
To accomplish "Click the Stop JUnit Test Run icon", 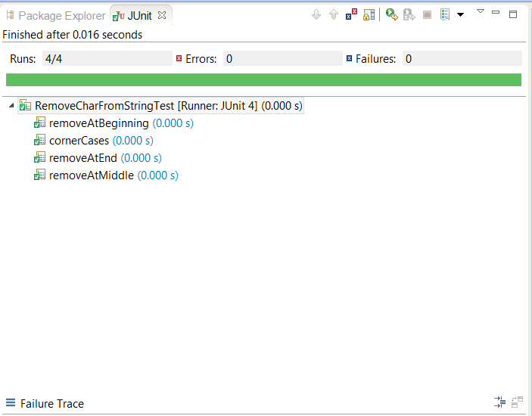I will (x=427, y=14).
